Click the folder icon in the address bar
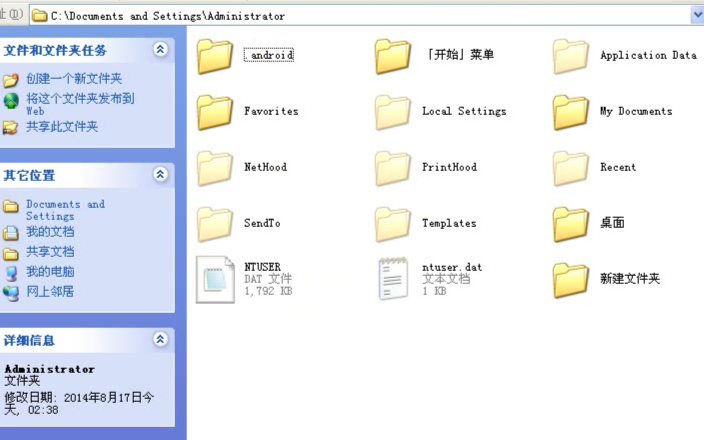 [x=40, y=16]
